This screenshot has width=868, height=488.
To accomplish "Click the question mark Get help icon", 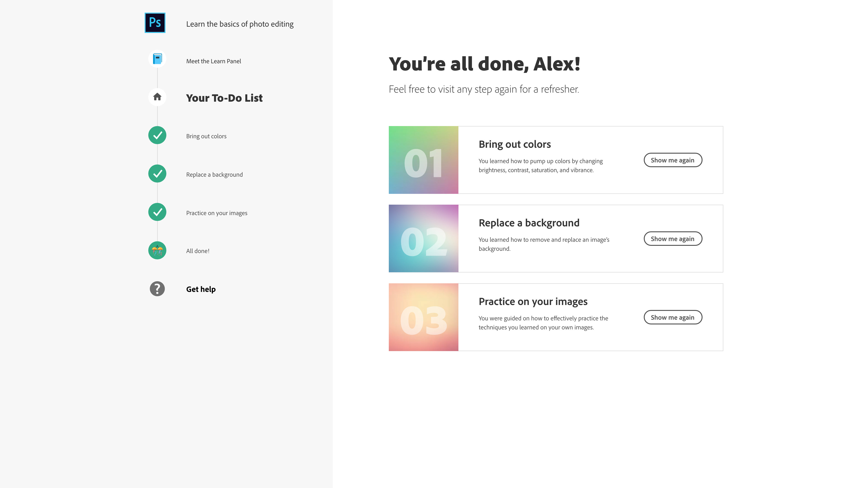I will (x=157, y=289).
